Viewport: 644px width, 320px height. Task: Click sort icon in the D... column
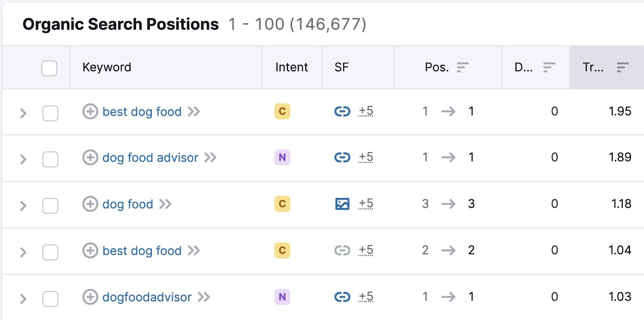pyautogui.click(x=549, y=67)
